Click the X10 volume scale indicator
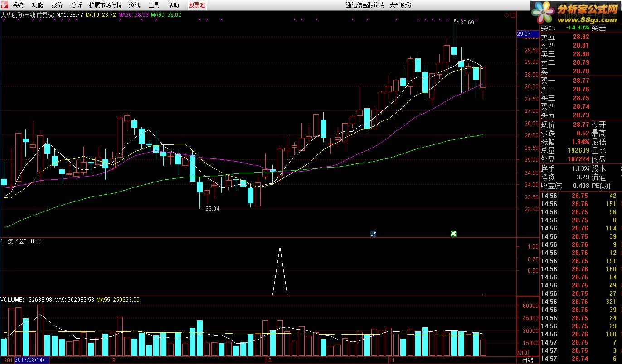Viewport: 622px width, 364px height. click(522, 352)
